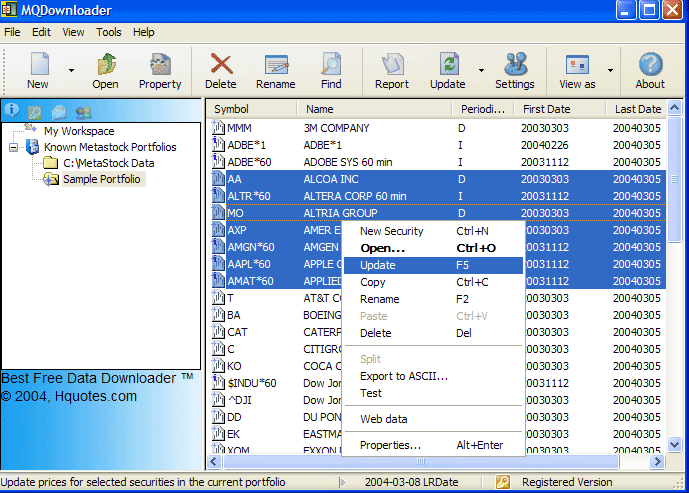Viewport: 689px width, 493px height.
Task: Click the chart icon of the CAT row
Action: click(x=218, y=332)
